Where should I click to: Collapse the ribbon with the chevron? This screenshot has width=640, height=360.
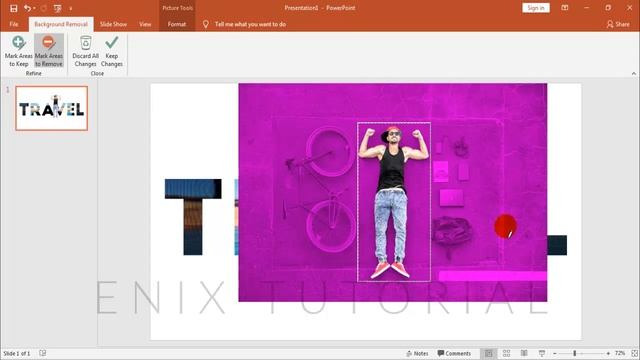coord(633,73)
